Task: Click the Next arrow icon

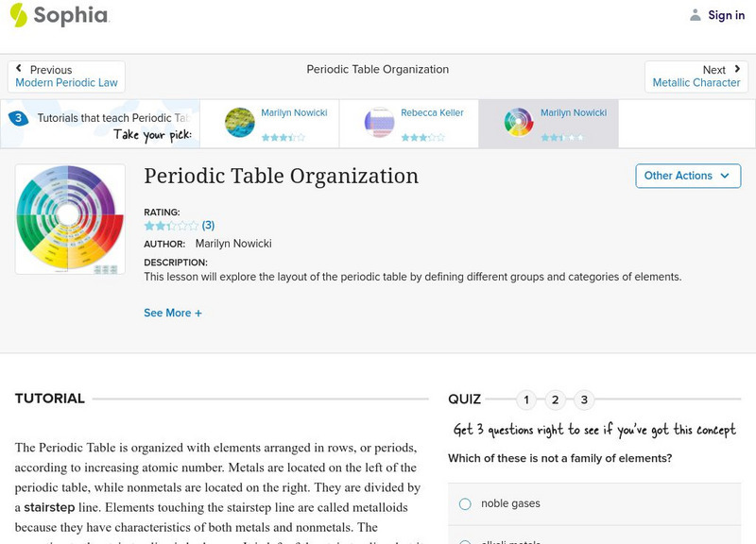Action: coord(736,69)
